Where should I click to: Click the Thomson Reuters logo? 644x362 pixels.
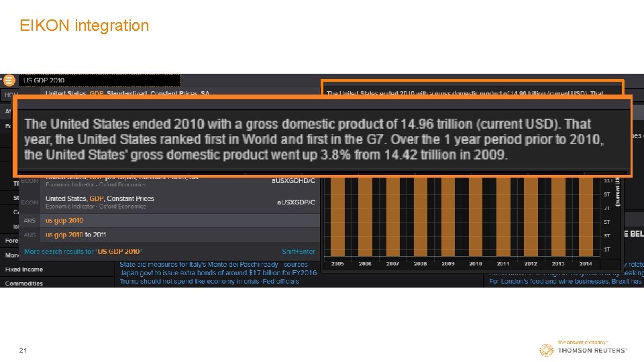[x=583, y=349]
